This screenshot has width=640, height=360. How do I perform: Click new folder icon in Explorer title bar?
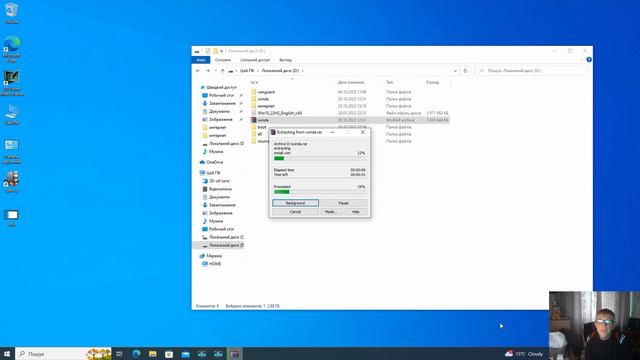(x=216, y=51)
